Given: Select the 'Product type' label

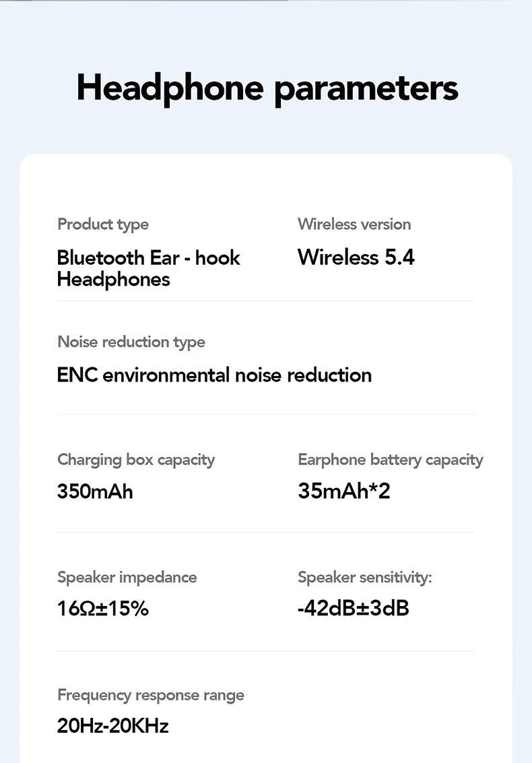Looking at the screenshot, I should tap(103, 224).
